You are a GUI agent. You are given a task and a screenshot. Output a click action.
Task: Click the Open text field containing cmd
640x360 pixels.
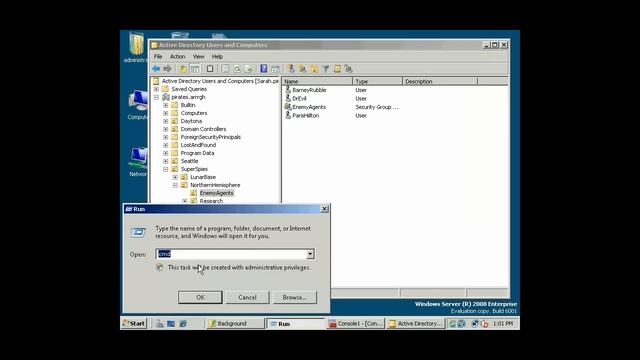pos(231,254)
